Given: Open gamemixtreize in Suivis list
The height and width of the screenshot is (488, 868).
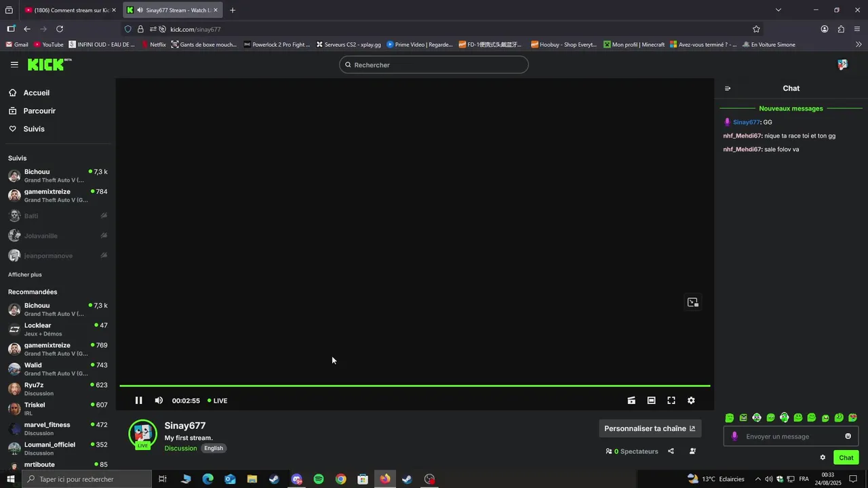Looking at the screenshot, I should 58,196.
